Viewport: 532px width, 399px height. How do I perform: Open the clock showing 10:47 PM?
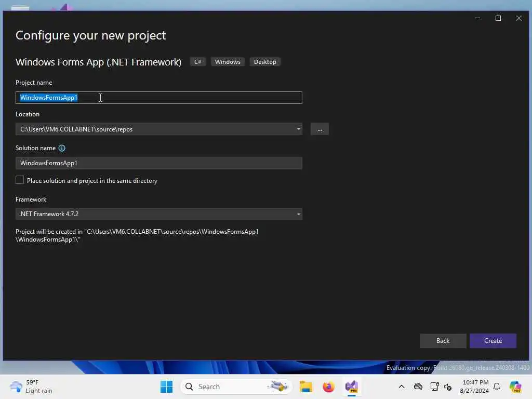(474, 387)
